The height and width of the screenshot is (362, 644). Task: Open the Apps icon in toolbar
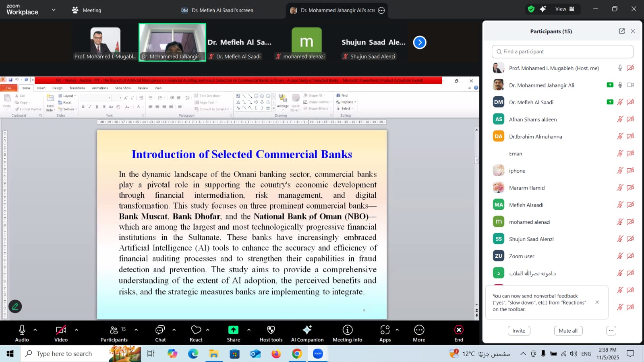tap(385, 330)
